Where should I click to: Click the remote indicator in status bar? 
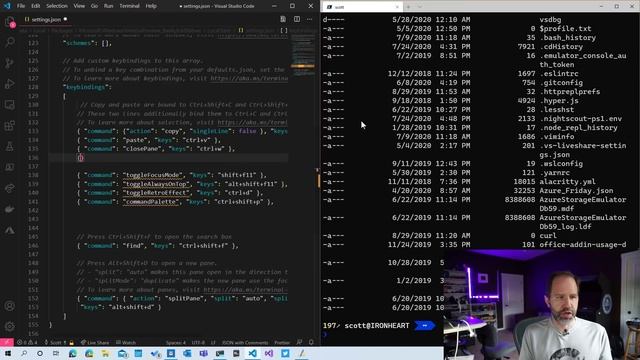point(7,342)
